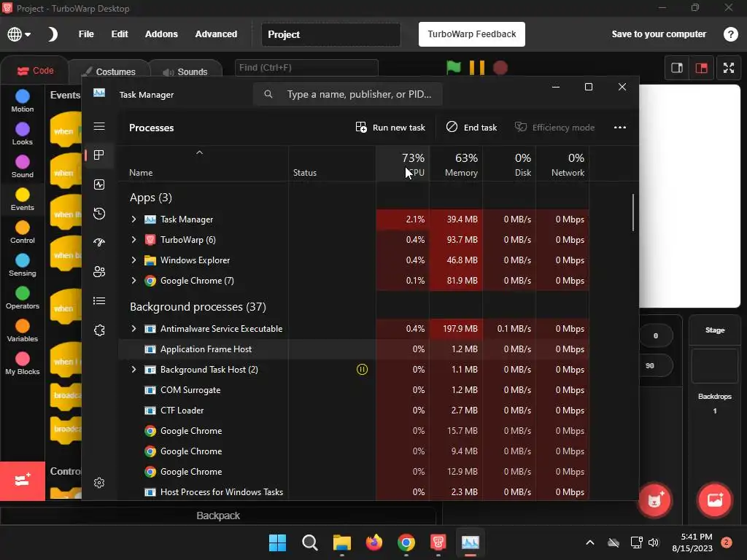Select the My Blocks category
Viewport: 747px width, 560px height.
[x=23, y=365]
